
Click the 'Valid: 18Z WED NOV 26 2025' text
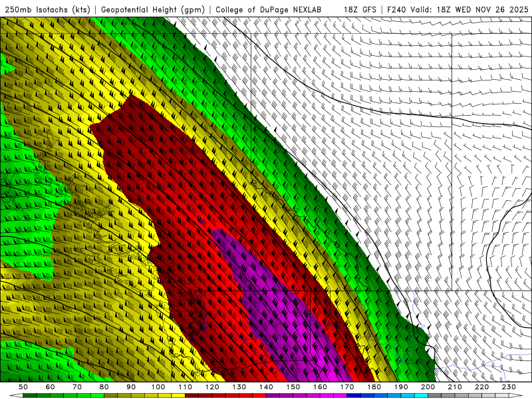pyautogui.click(x=469, y=10)
